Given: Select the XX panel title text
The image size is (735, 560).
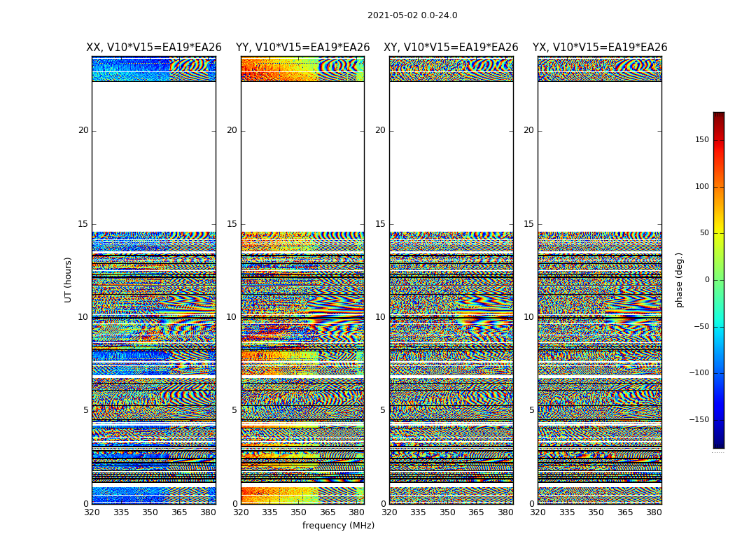Looking at the screenshot, I should pyautogui.click(x=154, y=48).
